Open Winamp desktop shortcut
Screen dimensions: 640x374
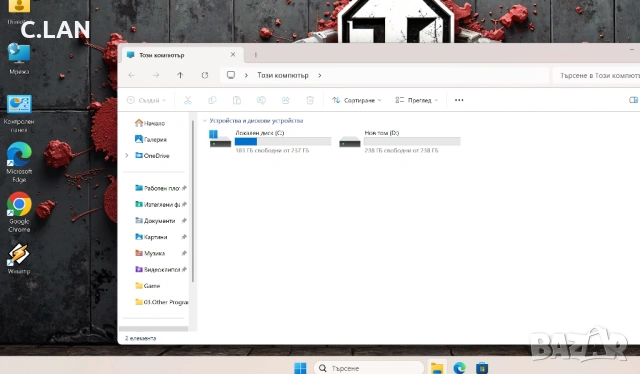coord(19,258)
